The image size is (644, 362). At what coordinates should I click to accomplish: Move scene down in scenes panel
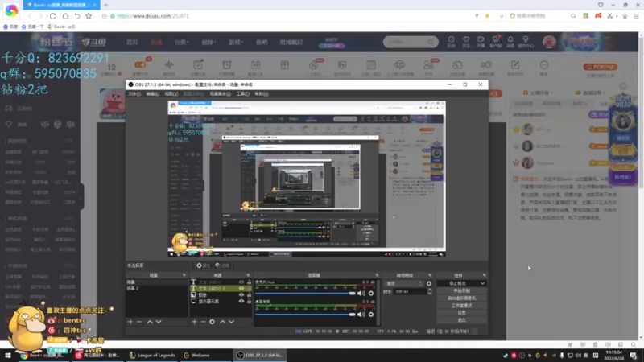pyautogui.click(x=159, y=322)
